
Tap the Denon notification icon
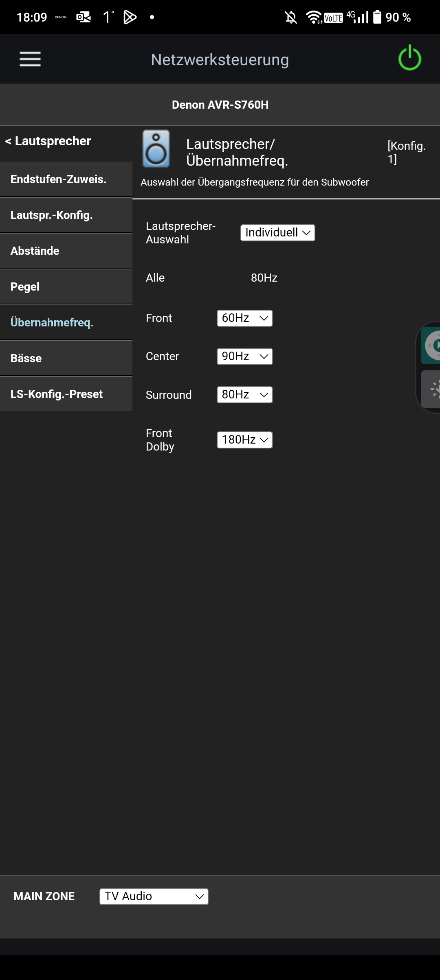61,17
